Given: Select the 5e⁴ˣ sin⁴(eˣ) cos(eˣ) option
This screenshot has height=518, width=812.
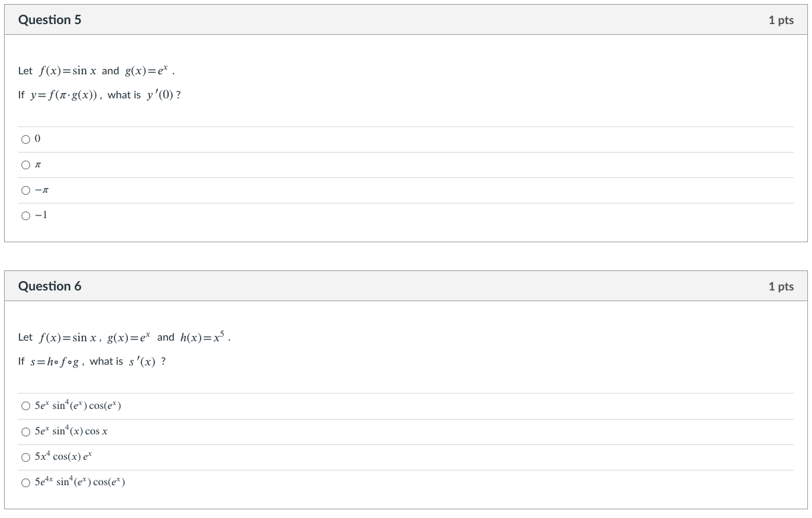Looking at the screenshot, I should (25, 482).
